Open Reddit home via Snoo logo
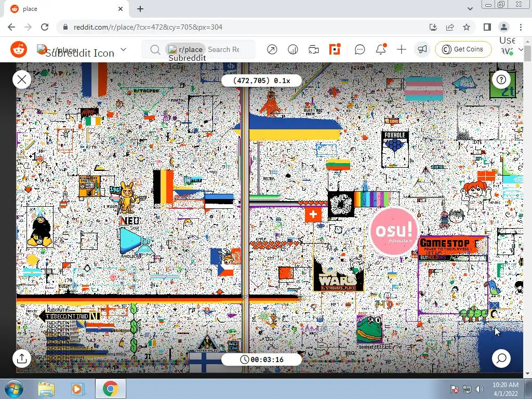 point(19,49)
